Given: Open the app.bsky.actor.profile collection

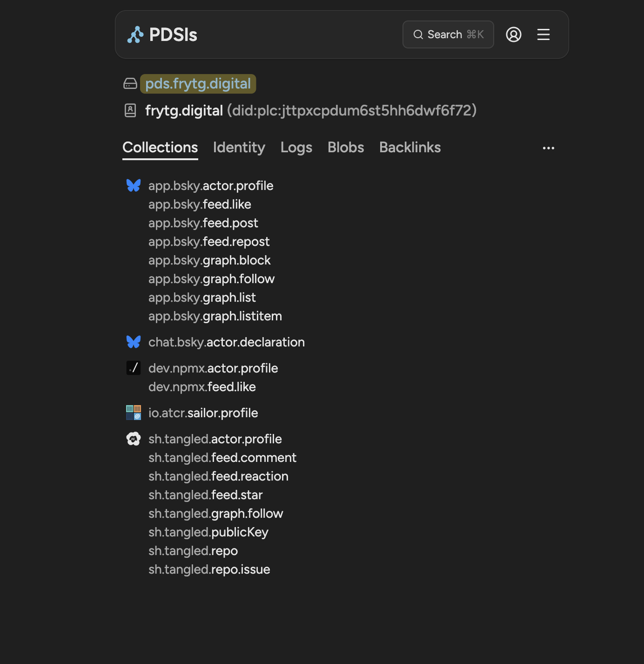Looking at the screenshot, I should [x=211, y=186].
